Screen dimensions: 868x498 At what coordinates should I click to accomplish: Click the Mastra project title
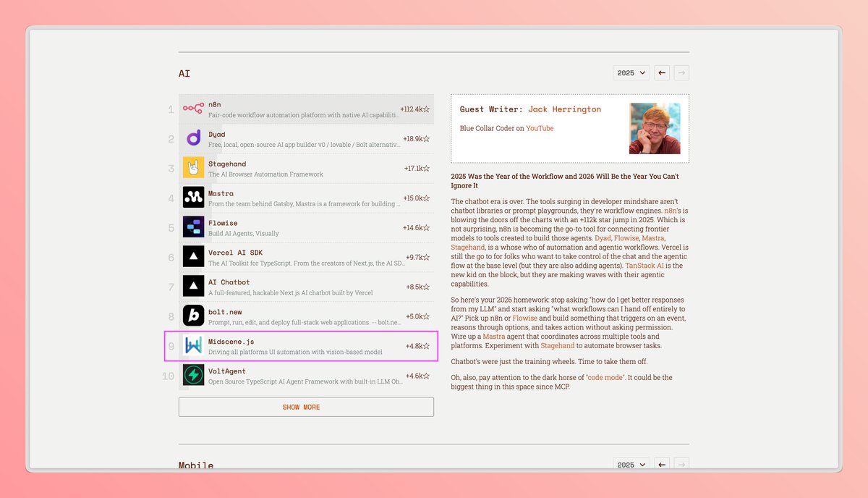(221, 194)
